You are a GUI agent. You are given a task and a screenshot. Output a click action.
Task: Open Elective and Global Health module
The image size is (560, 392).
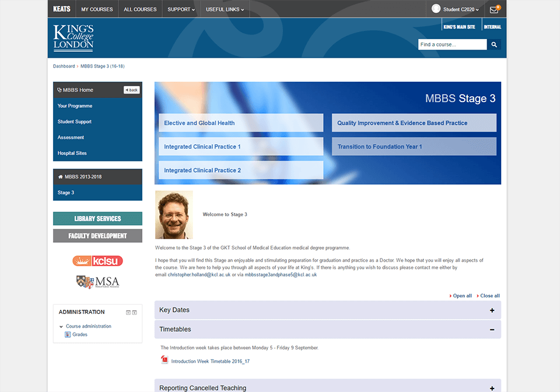(x=241, y=123)
